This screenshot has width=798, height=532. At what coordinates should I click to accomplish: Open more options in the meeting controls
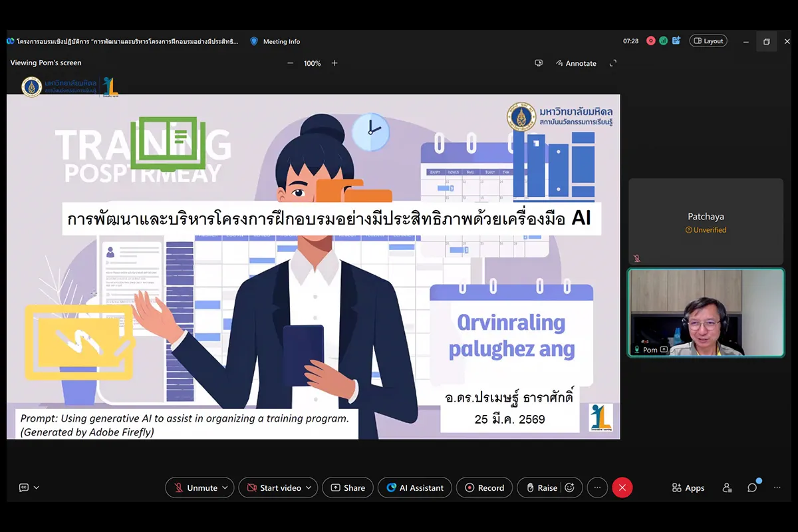(x=597, y=487)
